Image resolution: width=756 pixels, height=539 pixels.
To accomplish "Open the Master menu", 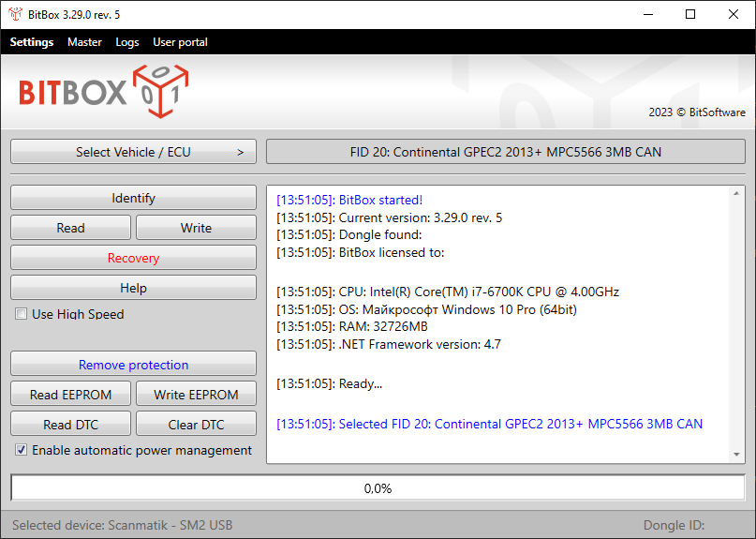I will pos(84,42).
